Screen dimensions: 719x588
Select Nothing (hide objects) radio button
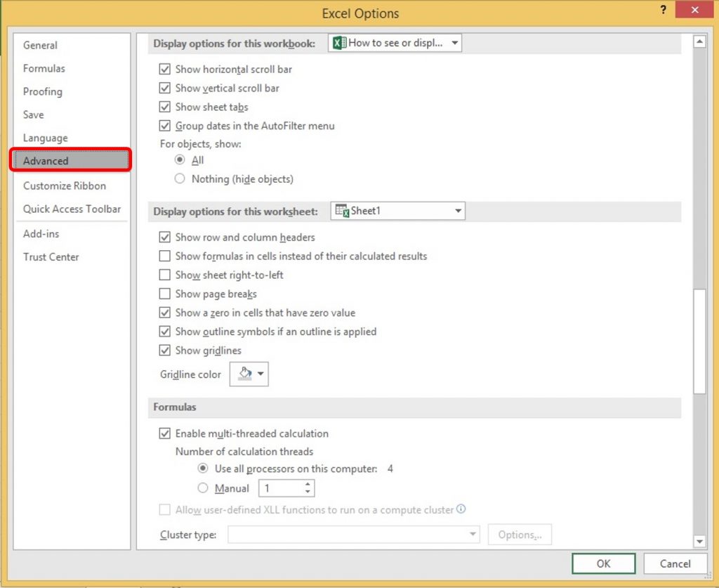coord(180,178)
